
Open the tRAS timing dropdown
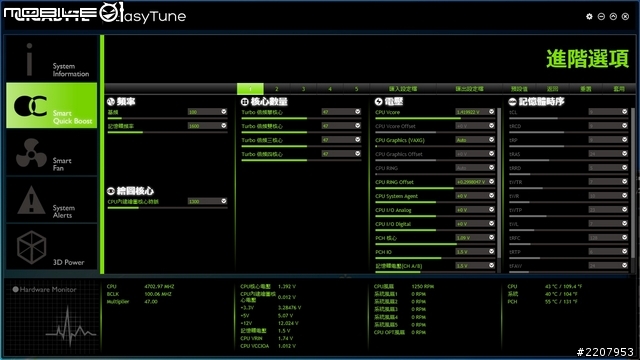tap(624, 153)
